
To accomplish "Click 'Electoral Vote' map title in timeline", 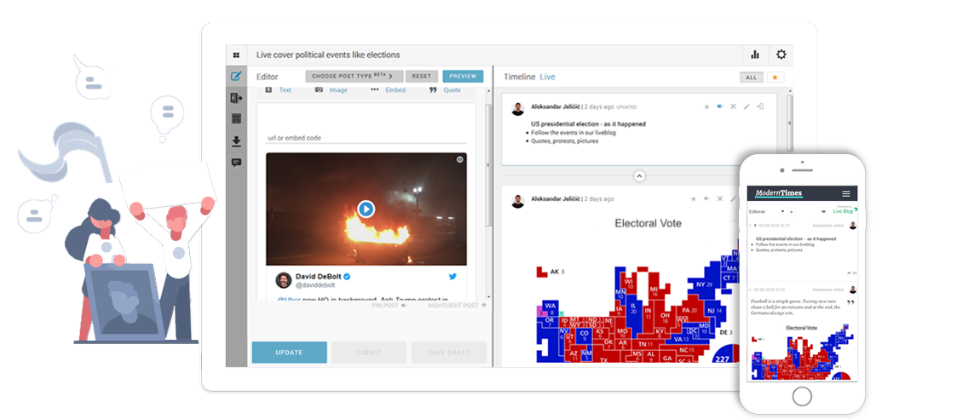I will [x=649, y=223].
